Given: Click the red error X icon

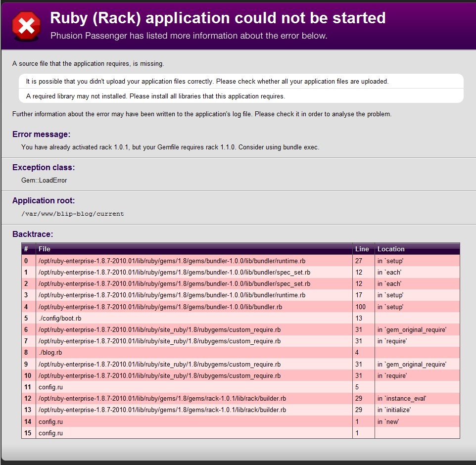Looking at the screenshot, I should [x=26, y=26].
